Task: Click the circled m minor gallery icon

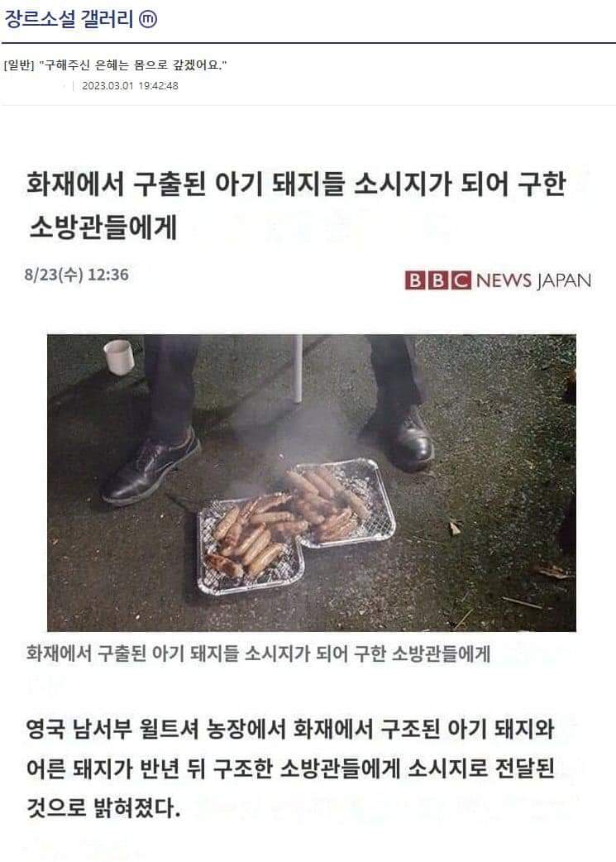Action: [148, 20]
